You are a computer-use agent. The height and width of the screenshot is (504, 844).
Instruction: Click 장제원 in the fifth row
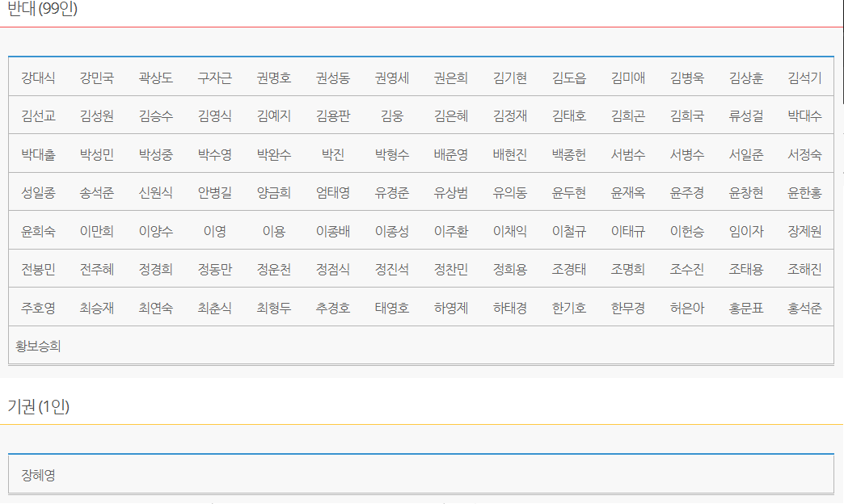pos(804,232)
